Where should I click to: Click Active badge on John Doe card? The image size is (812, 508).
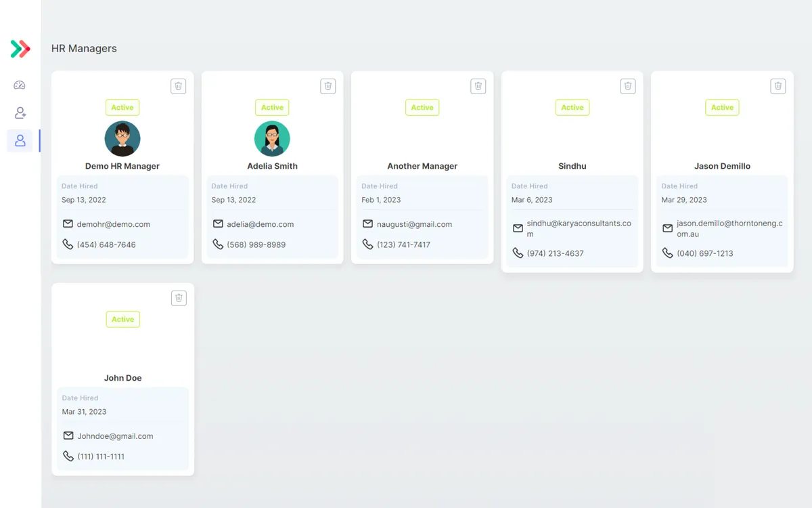[x=123, y=320]
